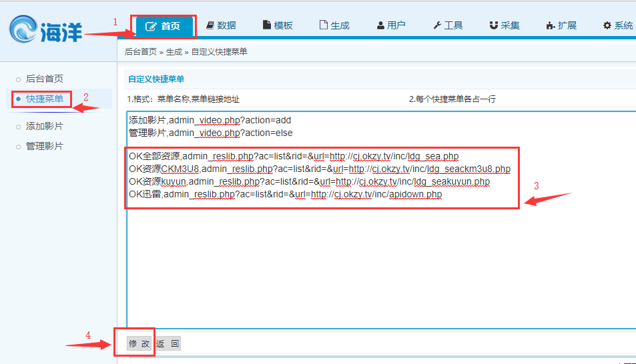Click the 生成 breadcrumb link
This screenshot has height=364, width=636.
174,52
